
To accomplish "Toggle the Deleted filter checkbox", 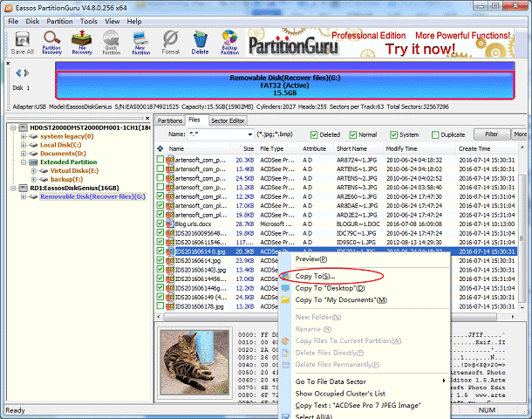I will tap(314, 134).
